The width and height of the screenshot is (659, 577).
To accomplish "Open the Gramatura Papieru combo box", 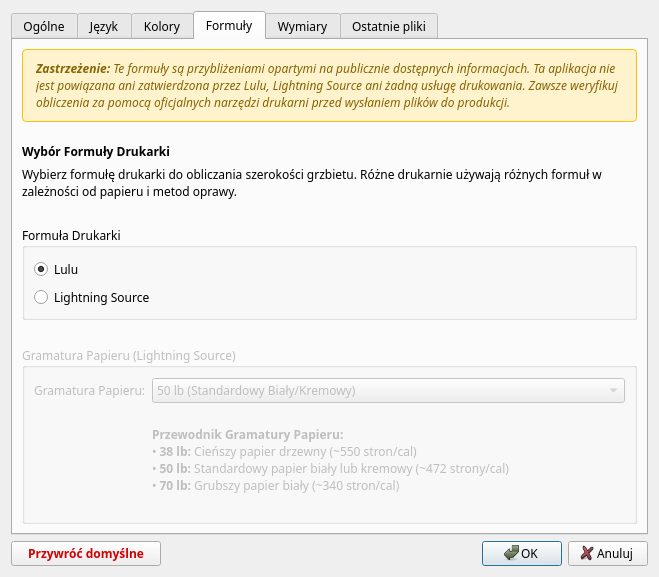I will 388,390.
